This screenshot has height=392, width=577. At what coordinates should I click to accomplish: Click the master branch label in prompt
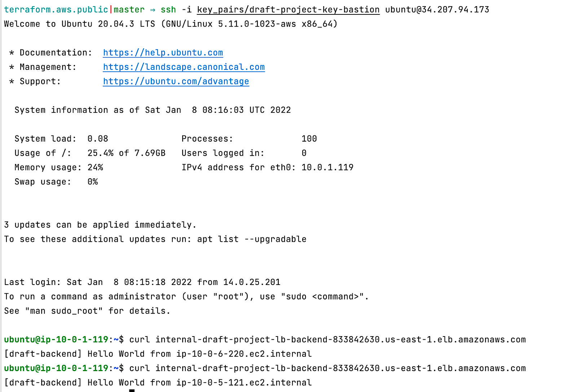(129, 10)
